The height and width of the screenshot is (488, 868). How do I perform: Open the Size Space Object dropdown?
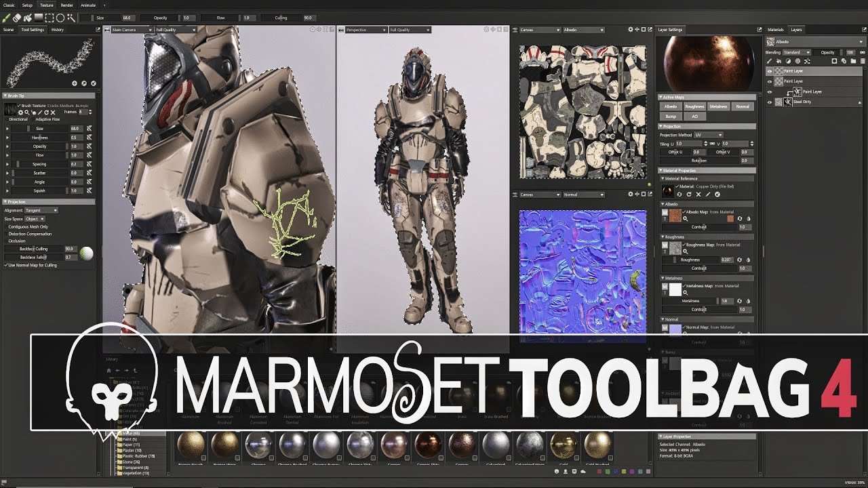click(35, 219)
